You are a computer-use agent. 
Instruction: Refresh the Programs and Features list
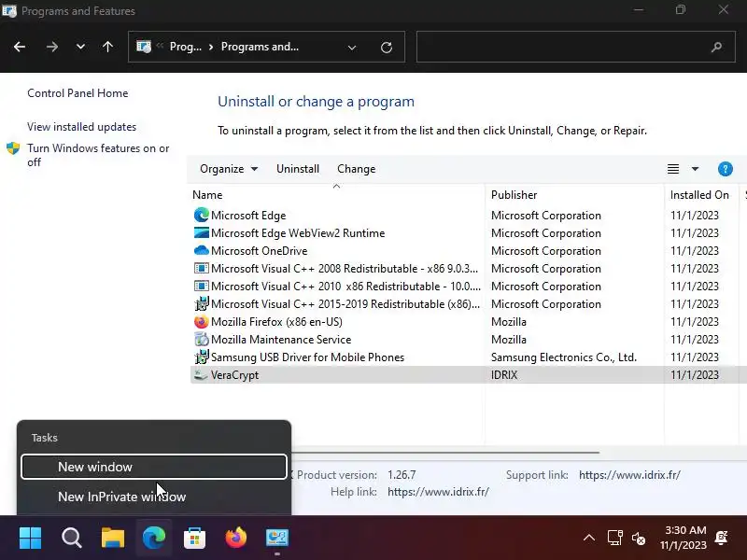[387, 48]
